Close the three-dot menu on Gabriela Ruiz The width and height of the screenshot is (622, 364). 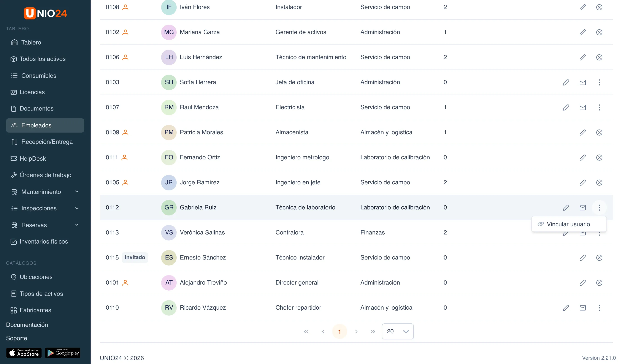[x=599, y=207]
